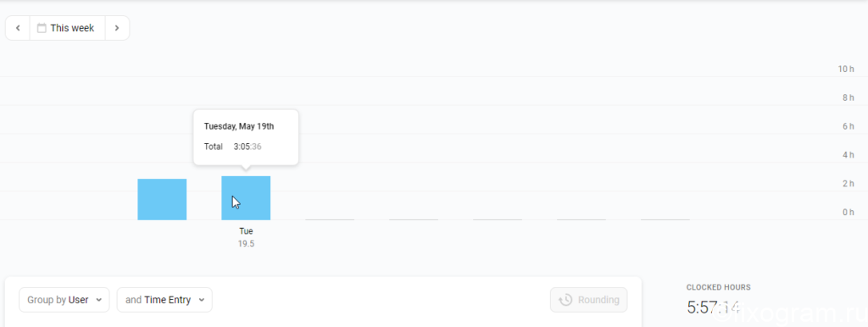Image resolution: width=868 pixels, height=327 pixels.
Task: Click the 10 h axis label
Action: (x=847, y=69)
